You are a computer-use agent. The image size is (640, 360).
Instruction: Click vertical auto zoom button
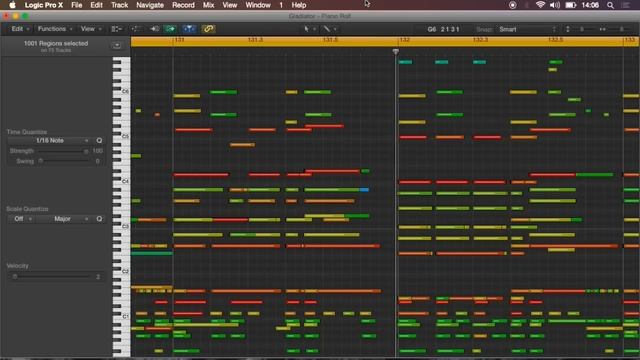[x=568, y=29]
